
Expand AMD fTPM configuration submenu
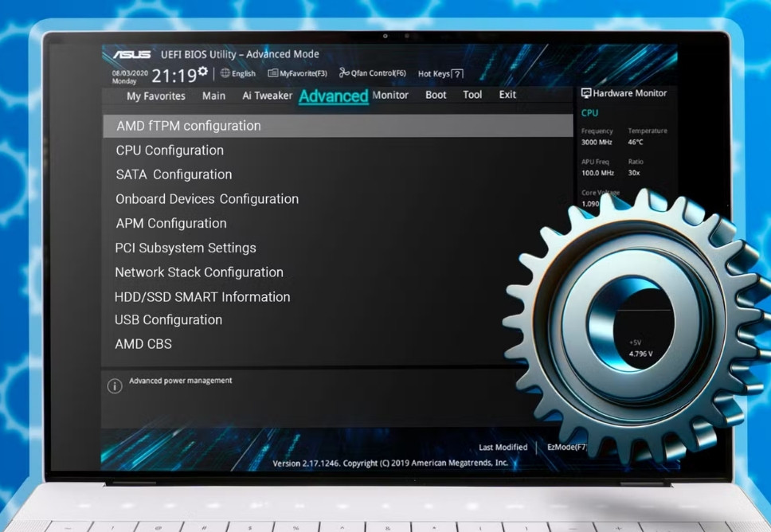point(189,126)
